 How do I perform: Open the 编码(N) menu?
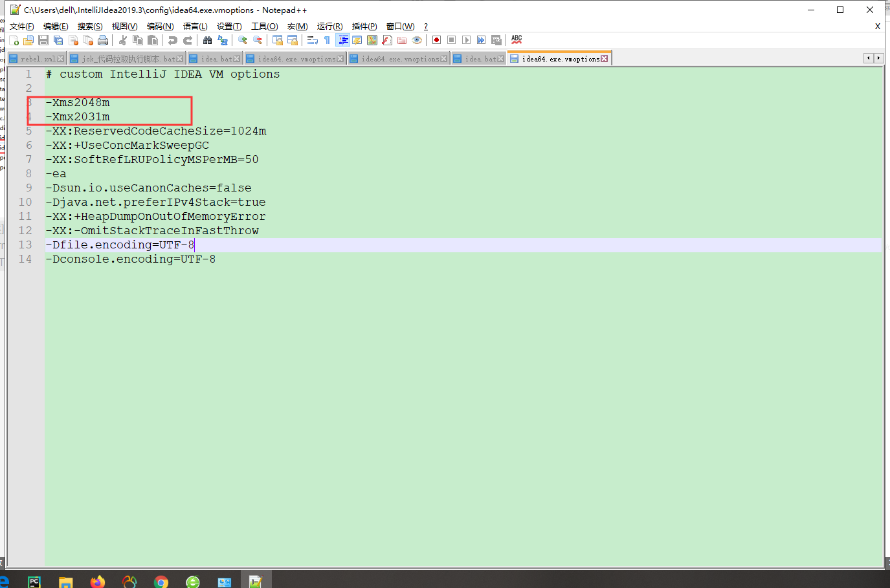click(x=161, y=27)
